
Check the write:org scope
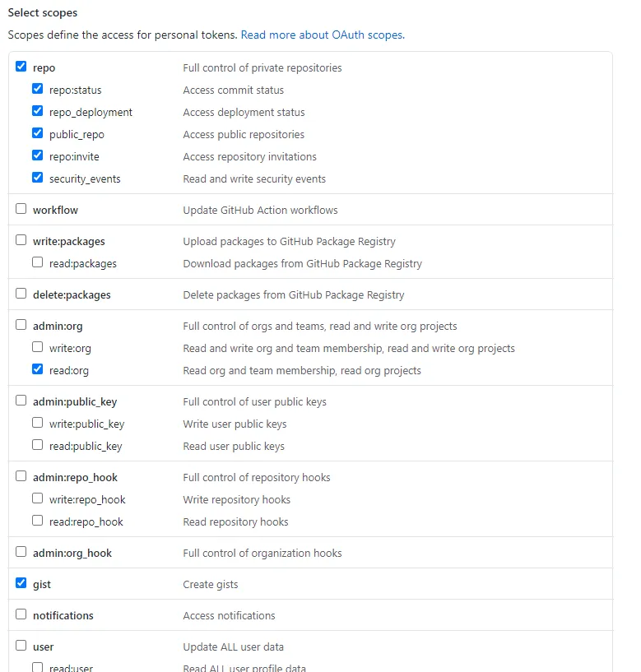pos(38,348)
